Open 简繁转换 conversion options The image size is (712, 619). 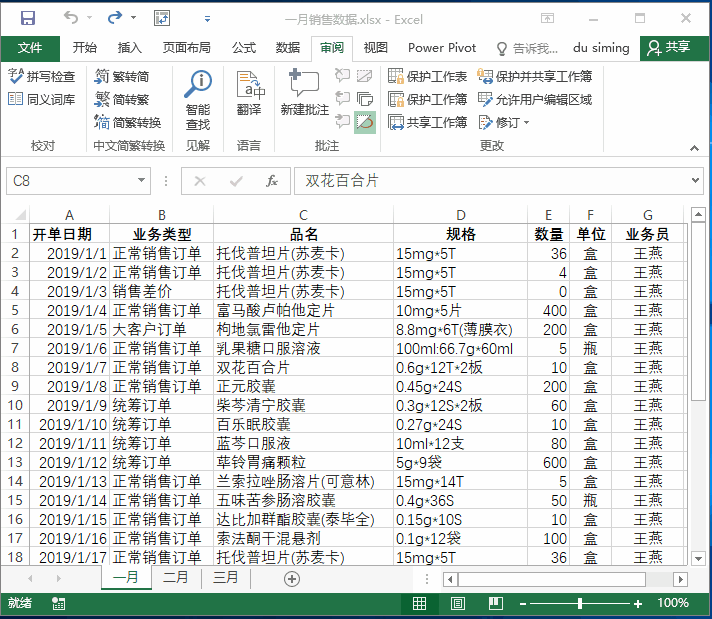128,122
